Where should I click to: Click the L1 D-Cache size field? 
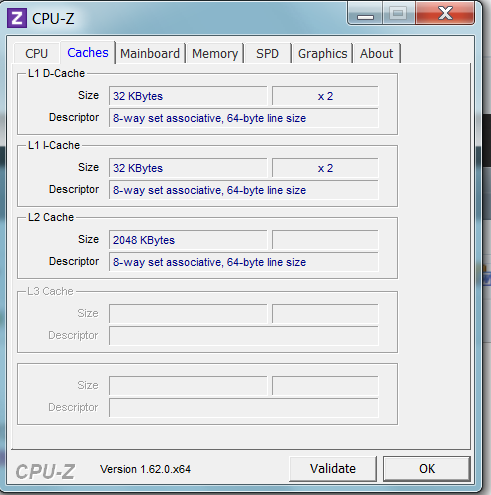[x=188, y=96]
